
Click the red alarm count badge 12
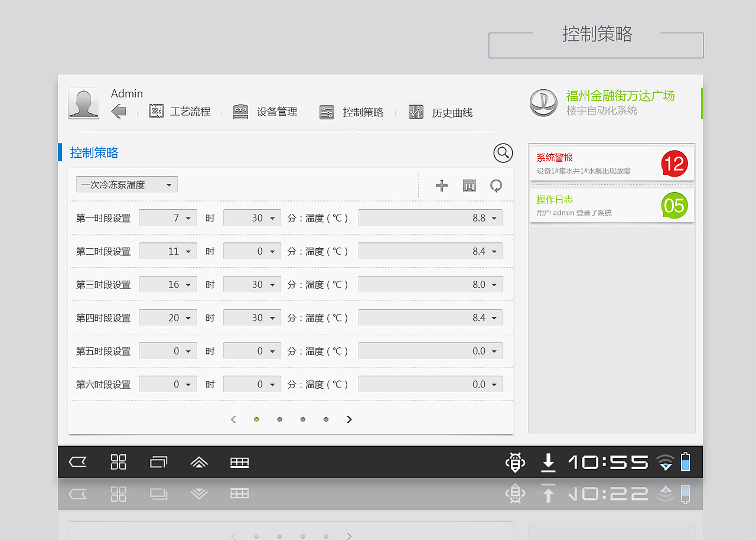674,163
